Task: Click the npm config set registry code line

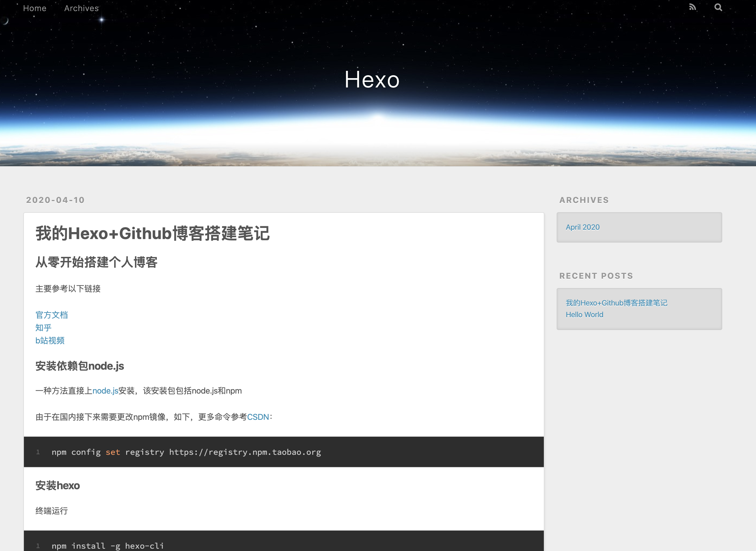Action: [186, 452]
